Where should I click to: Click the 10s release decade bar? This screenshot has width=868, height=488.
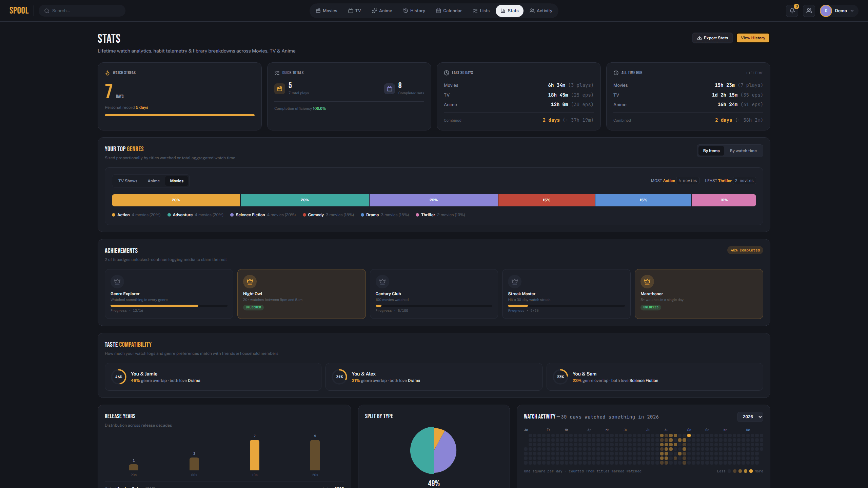point(255,455)
